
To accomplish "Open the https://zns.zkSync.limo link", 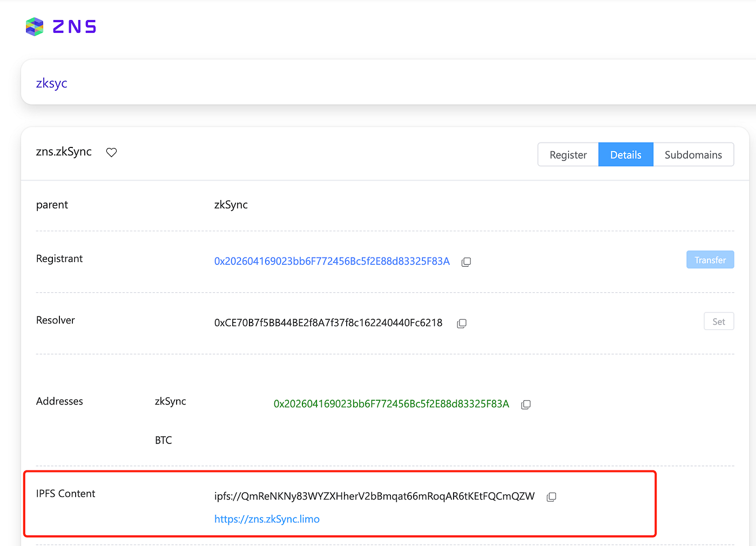I will (x=267, y=519).
